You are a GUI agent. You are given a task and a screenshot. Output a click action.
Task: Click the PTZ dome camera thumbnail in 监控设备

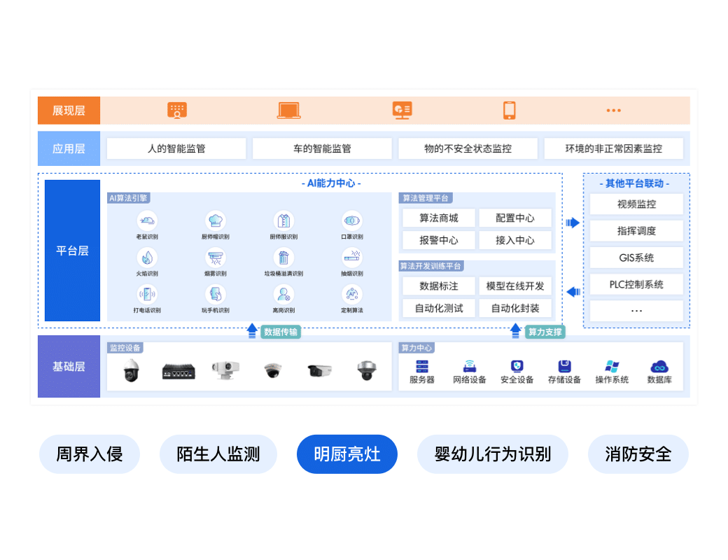coord(131,370)
